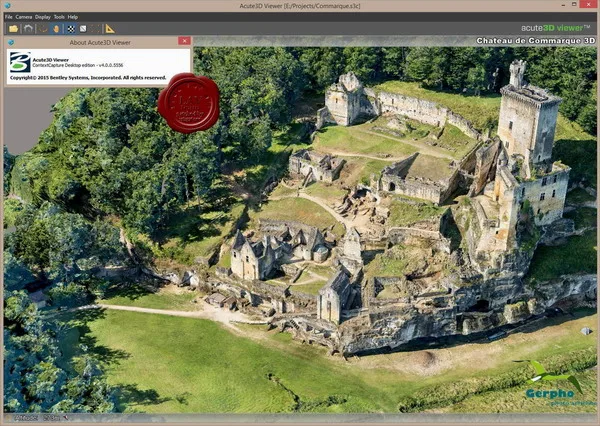Click the Acute3D Viewer app icon in title bar
The height and width of the screenshot is (426, 600).
[x=7, y=5]
